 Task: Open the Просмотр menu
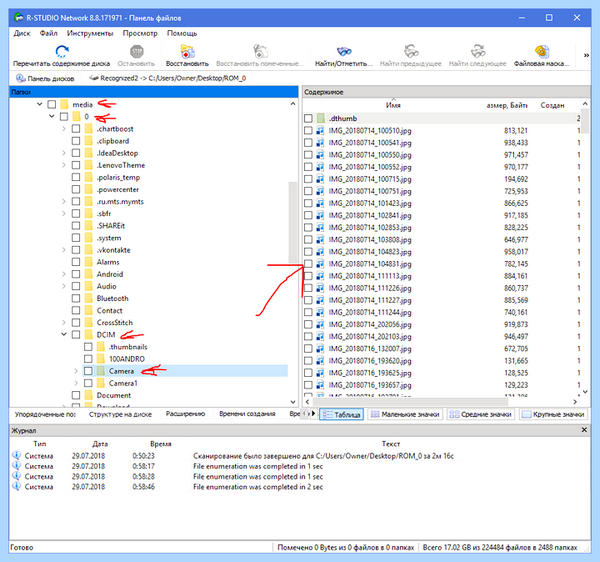coord(140,33)
